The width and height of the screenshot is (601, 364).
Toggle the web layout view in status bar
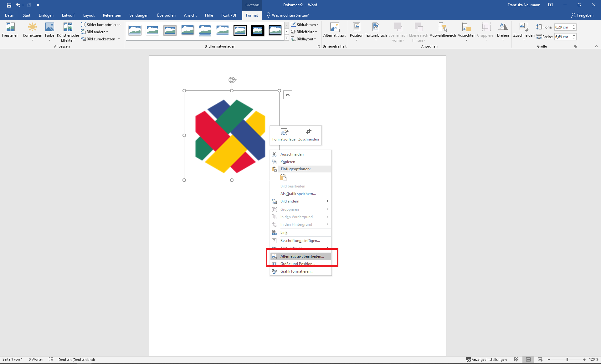pyautogui.click(x=540, y=359)
